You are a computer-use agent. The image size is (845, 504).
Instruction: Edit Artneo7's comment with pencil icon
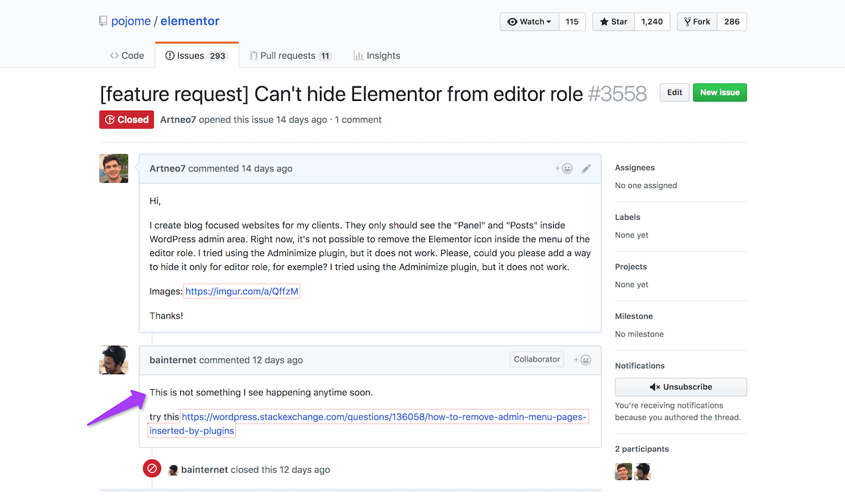pos(586,168)
